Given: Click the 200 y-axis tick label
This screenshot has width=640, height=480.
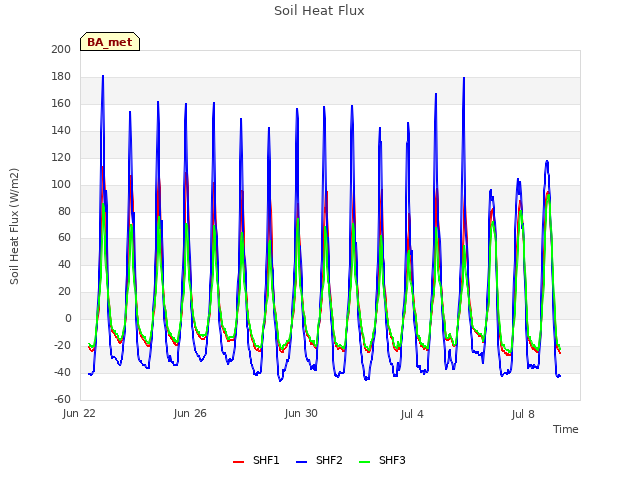Looking at the screenshot, I should tap(61, 49).
